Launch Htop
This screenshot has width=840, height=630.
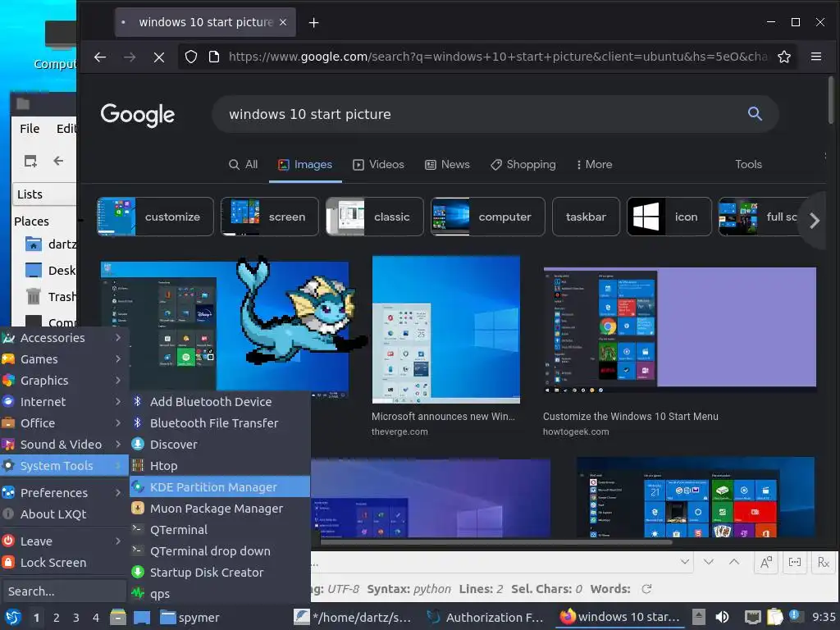220,466
